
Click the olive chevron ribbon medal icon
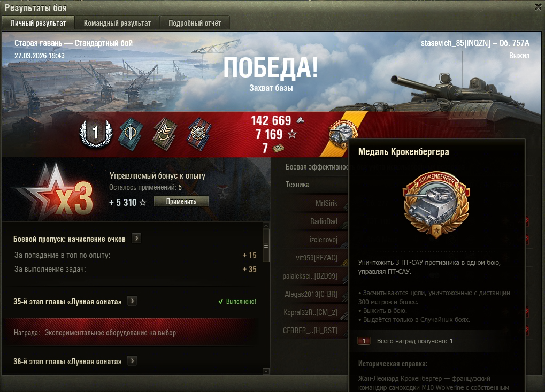point(165,134)
